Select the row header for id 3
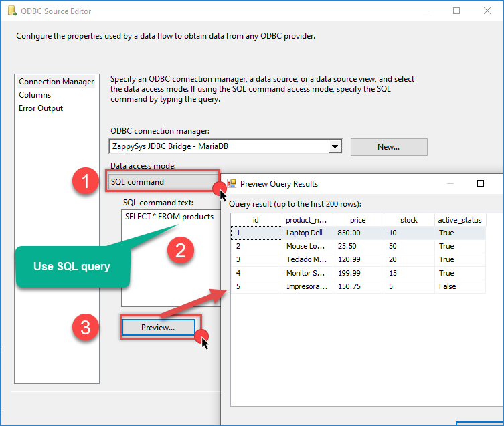Image resolution: width=504 pixels, height=426 pixels. 256,259
